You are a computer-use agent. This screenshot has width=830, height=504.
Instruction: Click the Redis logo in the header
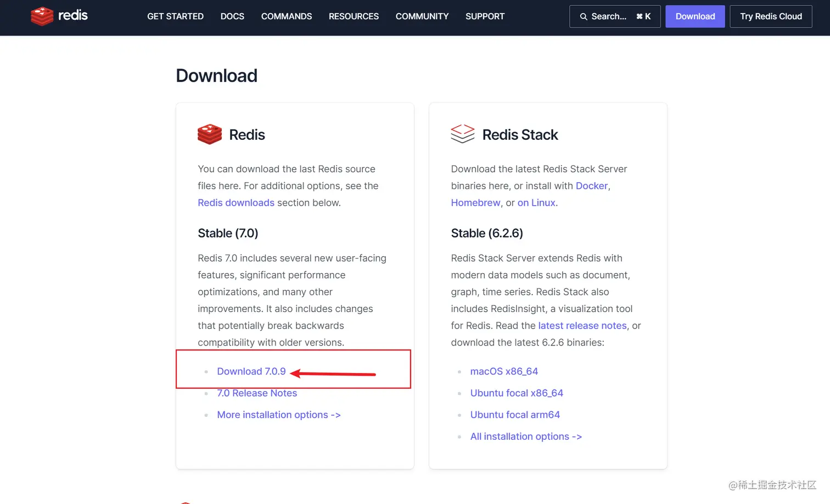coord(59,16)
